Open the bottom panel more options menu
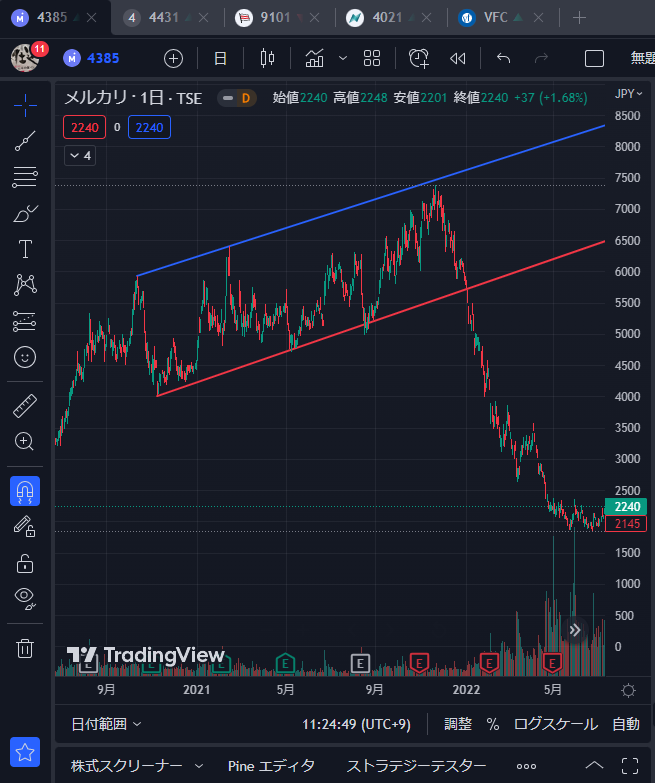Viewport: 655px width, 783px height. [x=526, y=766]
